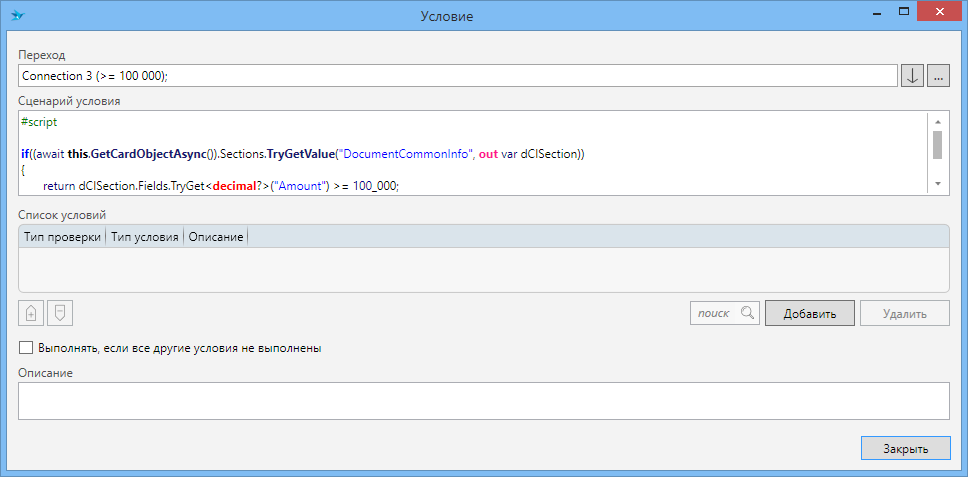Click the application bird icon in the title bar
Viewport: 968px width, 477px height.
coord(17,15)
